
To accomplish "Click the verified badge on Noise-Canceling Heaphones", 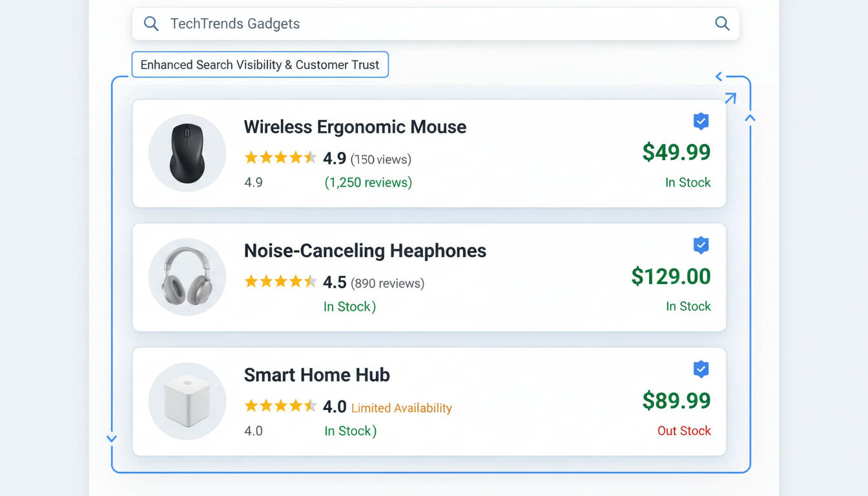I will pos(701,245).
